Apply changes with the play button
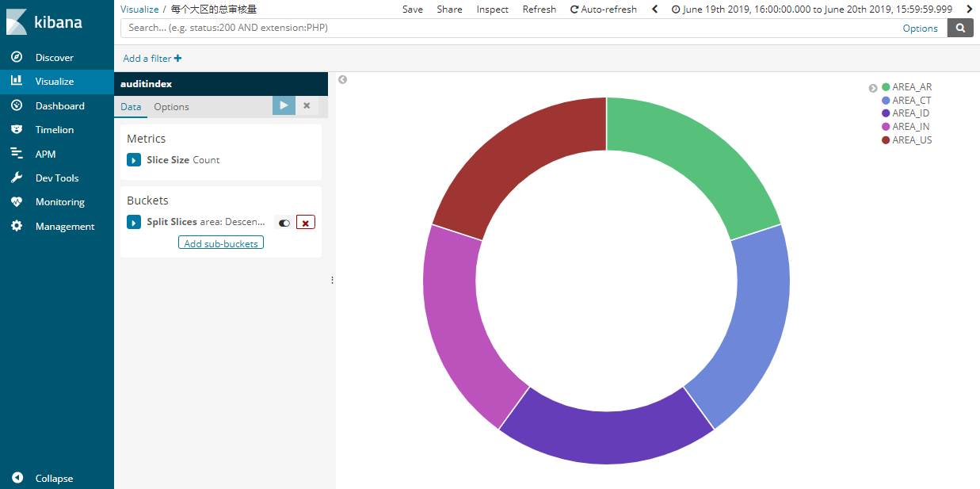This screenshot has width=980, height=489. tap(284, 105)
